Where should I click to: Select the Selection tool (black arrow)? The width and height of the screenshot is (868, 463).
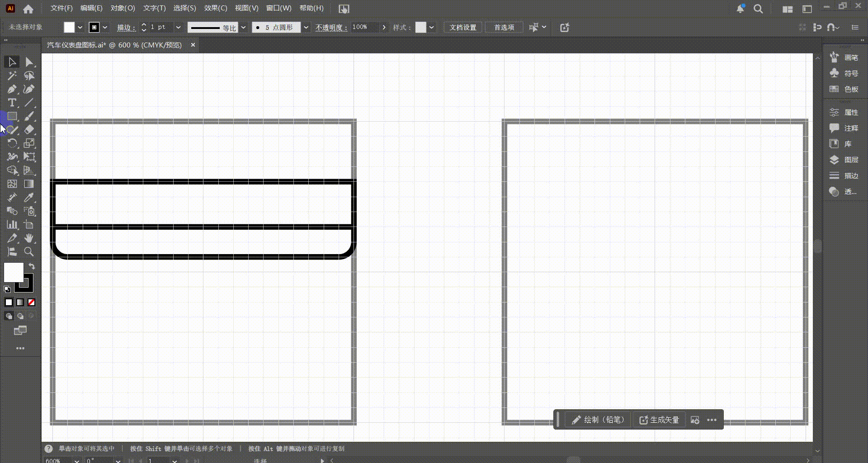pos(12,62)
